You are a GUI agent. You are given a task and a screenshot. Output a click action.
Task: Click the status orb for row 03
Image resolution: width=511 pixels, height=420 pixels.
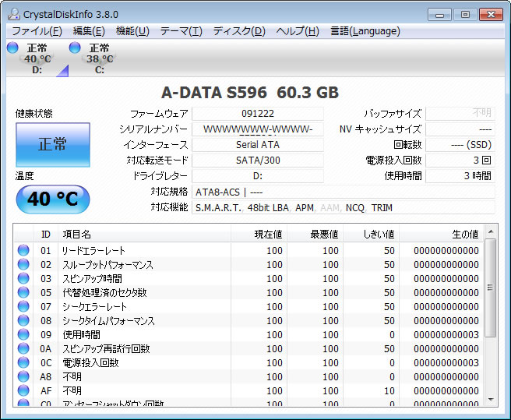pyautogui.click(x=23, y=278)
